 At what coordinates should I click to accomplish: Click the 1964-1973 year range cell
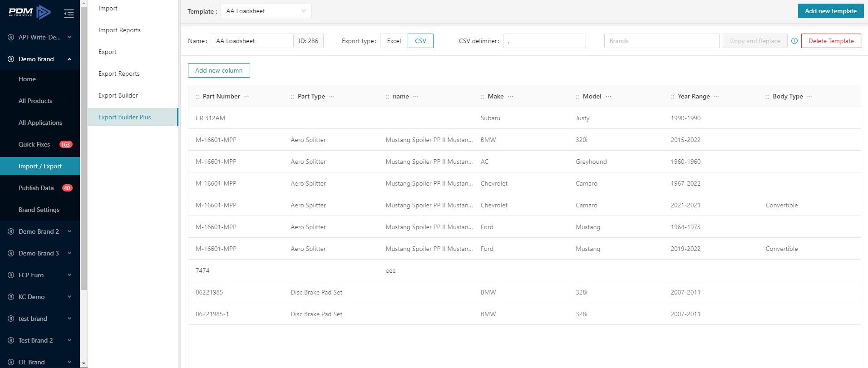pyautogui.click(x=686, y=227)
